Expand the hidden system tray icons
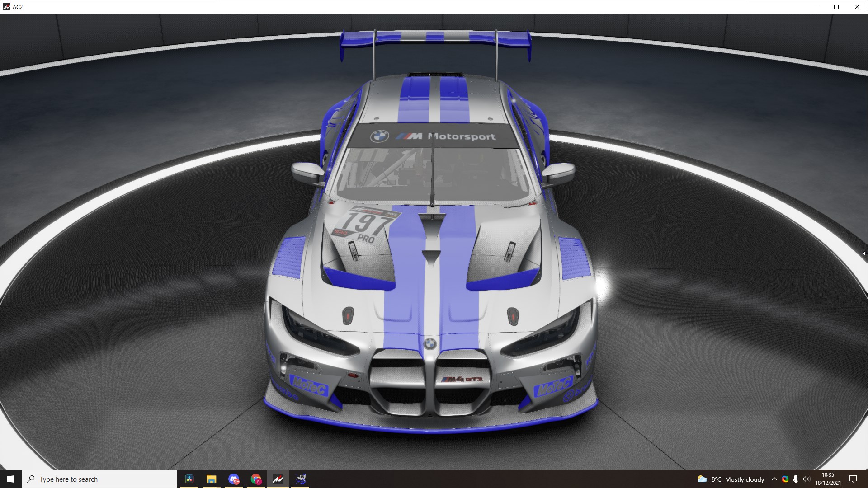Viewport: 868px width, 488px height. 774,479
